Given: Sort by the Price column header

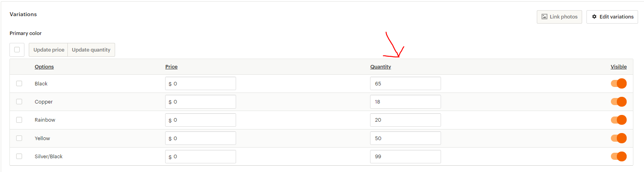Looking at the screenshot, I should (171, 67).
